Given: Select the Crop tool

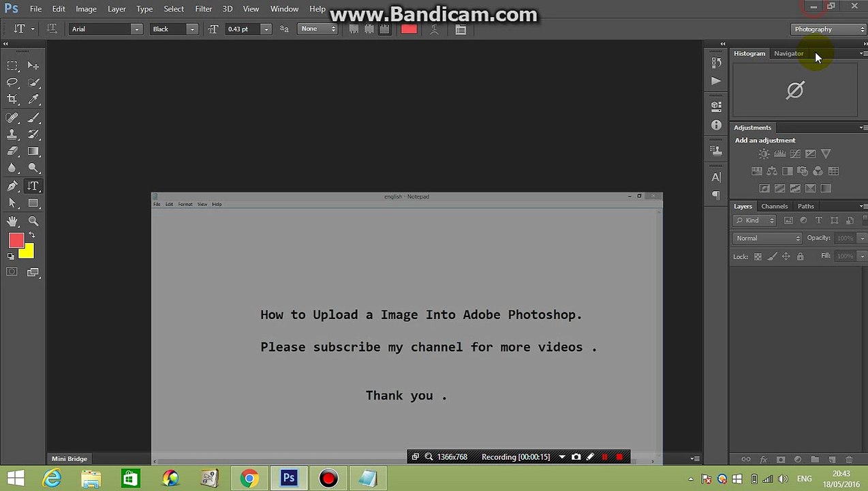Looking at the screenshot, I should pos(12,100).
